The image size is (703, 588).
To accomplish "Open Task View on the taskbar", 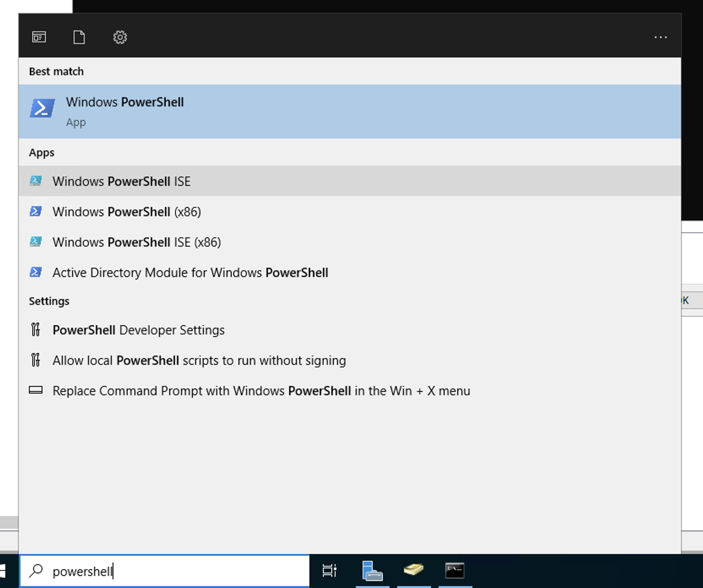I will 330,571.
